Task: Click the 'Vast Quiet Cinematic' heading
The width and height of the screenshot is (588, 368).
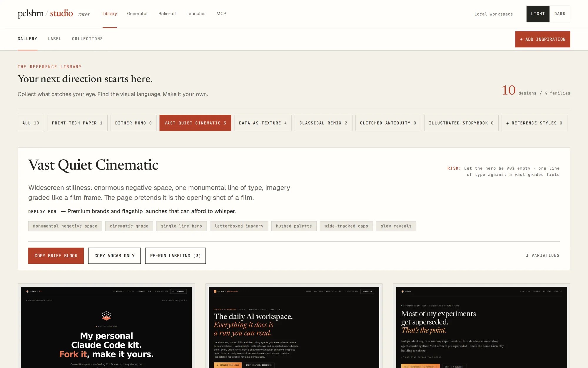Action: tap(93, 165)
